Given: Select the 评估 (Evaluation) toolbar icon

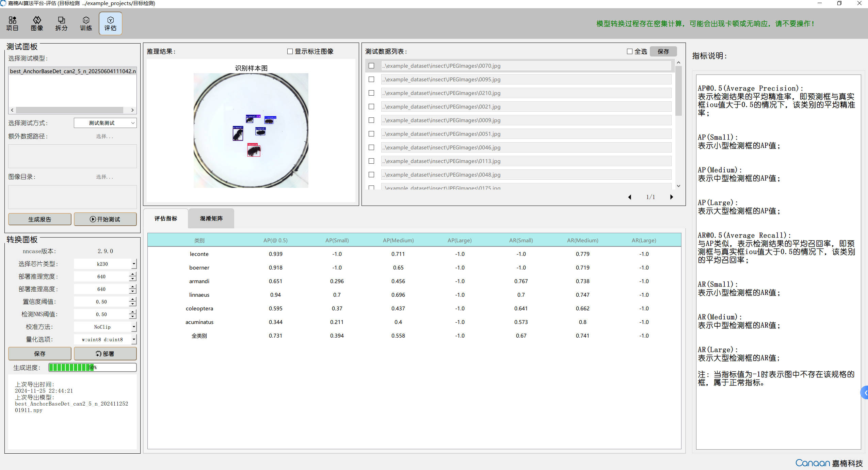Looking at the screenshot, I should point(110,23).
